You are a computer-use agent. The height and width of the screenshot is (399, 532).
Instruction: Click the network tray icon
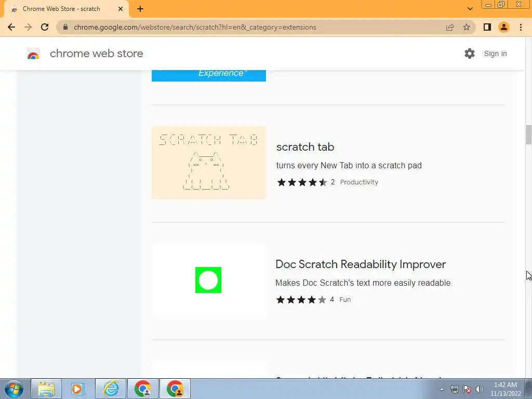(454, 389)
